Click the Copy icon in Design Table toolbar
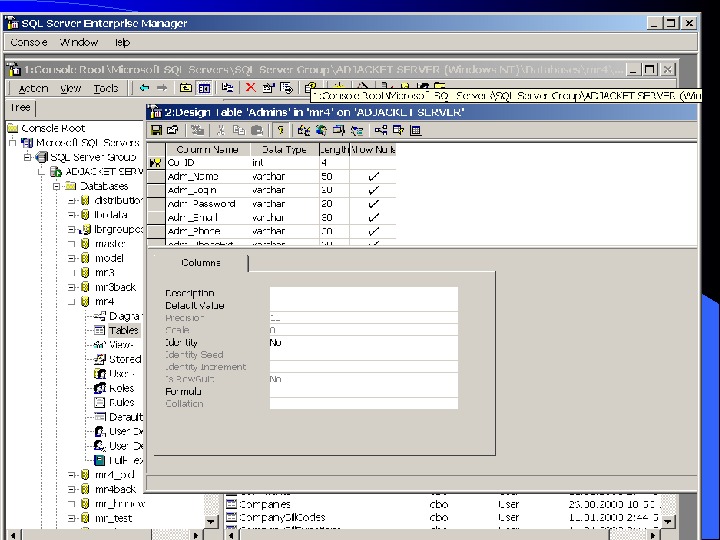 [x=239, y=130]
